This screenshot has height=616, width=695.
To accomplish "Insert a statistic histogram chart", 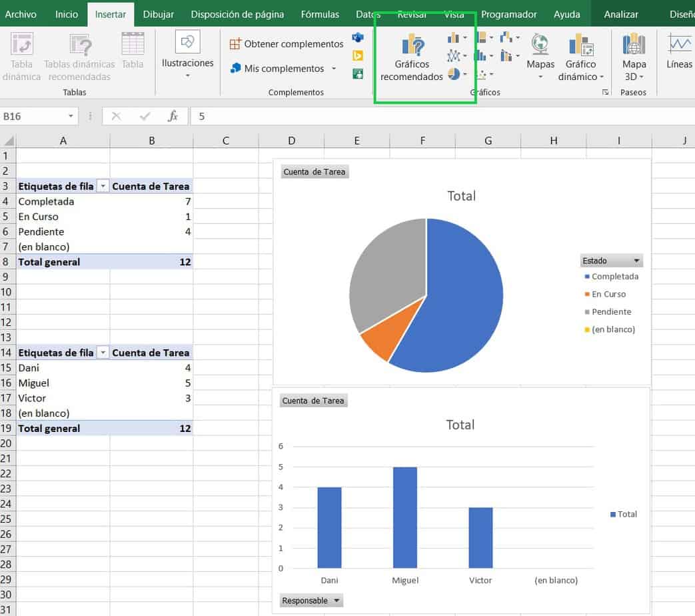I will [484, 56].
